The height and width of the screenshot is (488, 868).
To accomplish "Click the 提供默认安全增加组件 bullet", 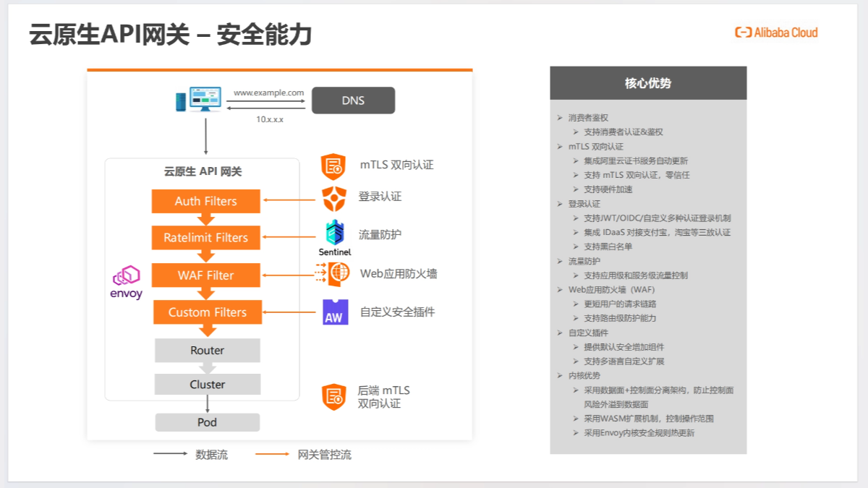I will point(624,347).
